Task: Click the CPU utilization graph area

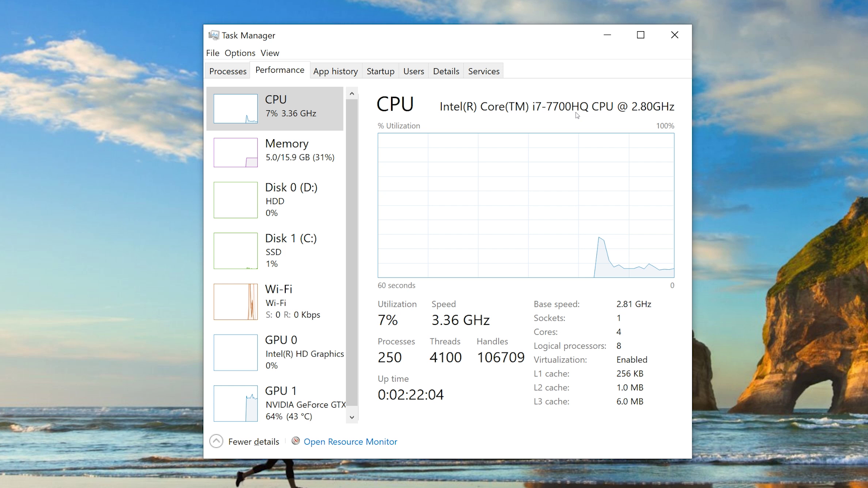Action: click(x=526, y=205)
